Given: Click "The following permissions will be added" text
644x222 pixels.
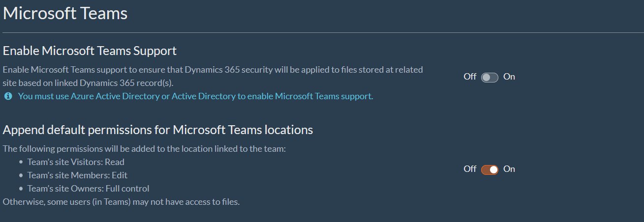Looking at the screenshot, I should (x=144, y=148).
